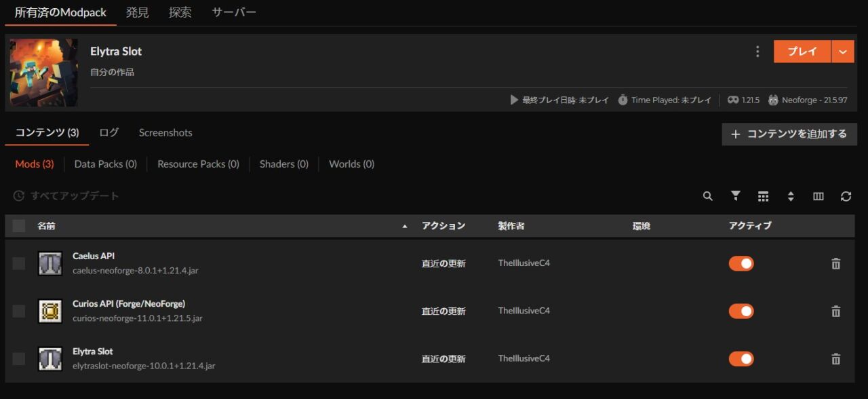Click the Elytra Slot modpack thumbnail
Image resolution: width=868 pixels, height=399 pixels.
coord(45,73)
